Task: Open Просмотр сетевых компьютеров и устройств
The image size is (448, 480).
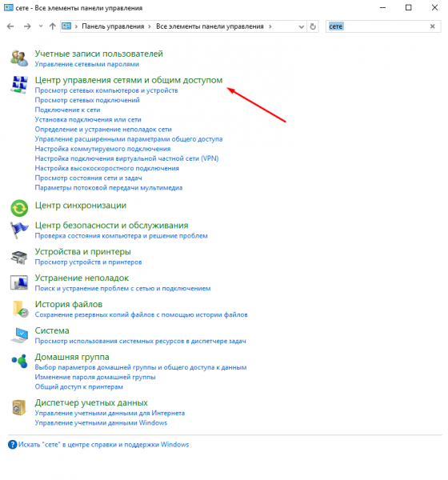Action: pos(106,90)
